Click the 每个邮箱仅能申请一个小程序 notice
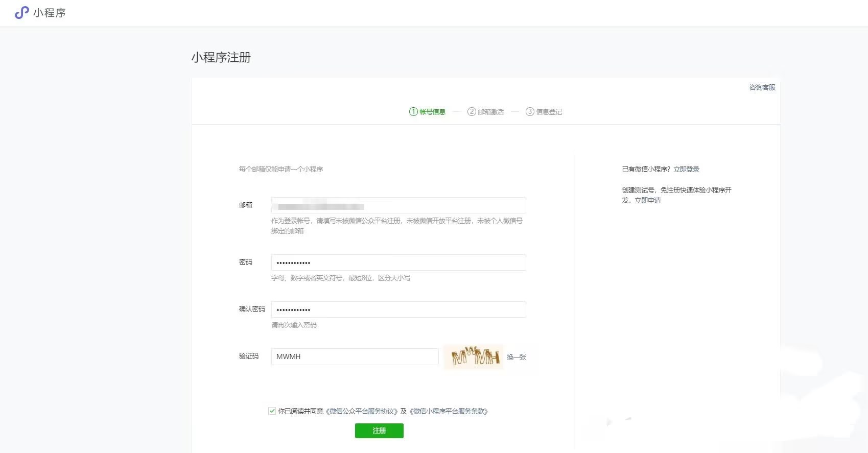Screen dimensions: 868x453 pyautogui.click(x=281, y=169)
